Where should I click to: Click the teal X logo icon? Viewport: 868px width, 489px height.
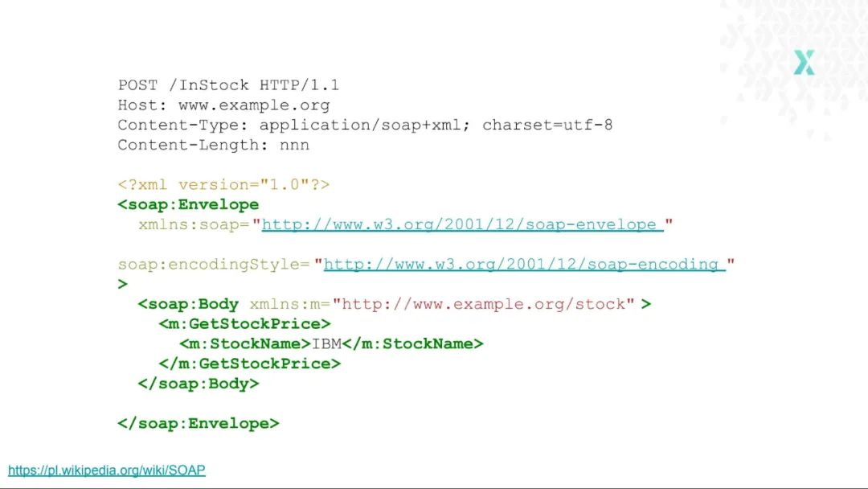click(x=804, y=62)
